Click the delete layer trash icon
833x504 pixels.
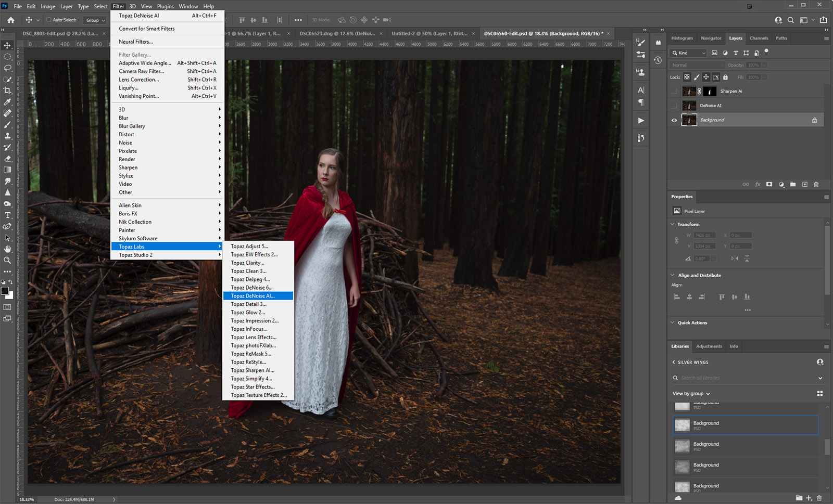(x=816, y=185)
